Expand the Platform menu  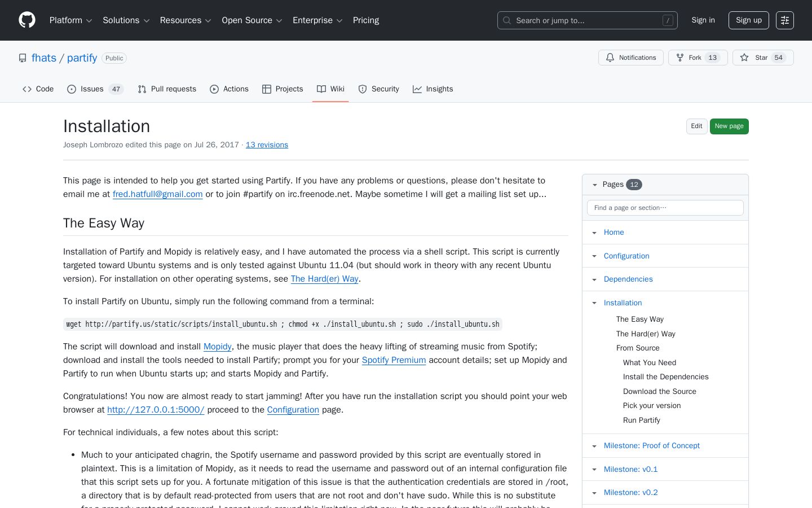click(x=70, y=20)
